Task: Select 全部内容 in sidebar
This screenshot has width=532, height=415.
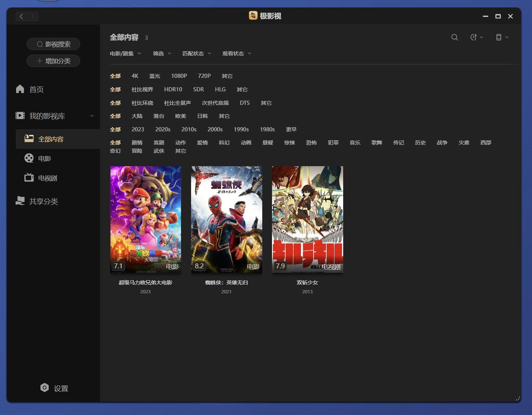Action: (58, 139)
